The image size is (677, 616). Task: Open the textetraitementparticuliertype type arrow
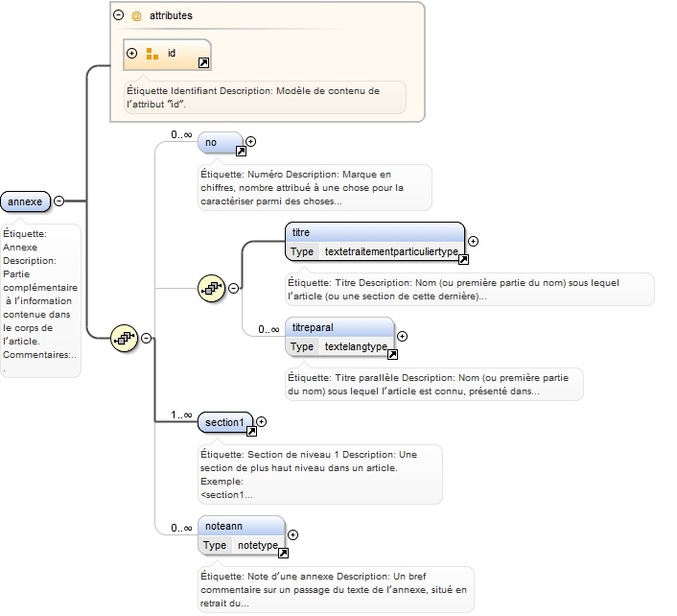point(463,260)
